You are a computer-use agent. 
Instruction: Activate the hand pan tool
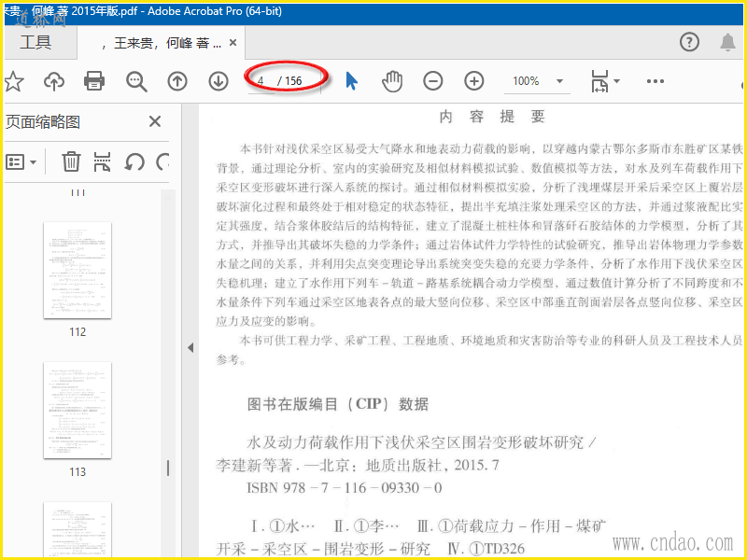click(392, 81)
